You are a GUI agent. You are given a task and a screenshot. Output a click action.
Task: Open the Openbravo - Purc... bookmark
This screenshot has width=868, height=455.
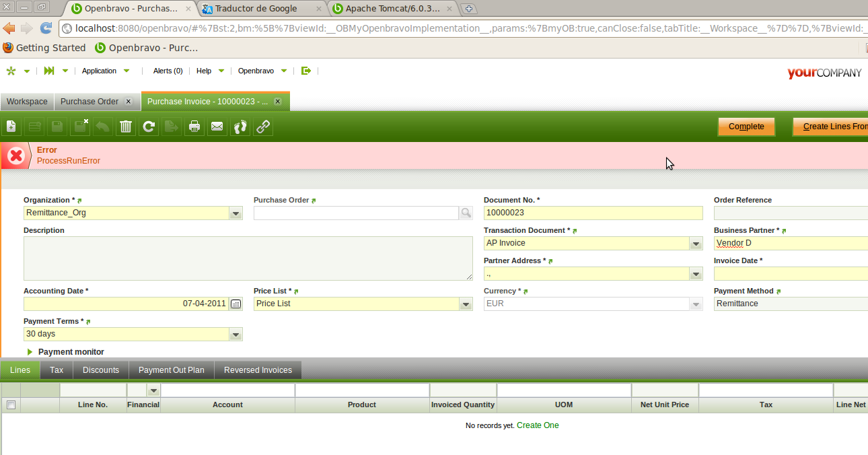point(147,48)
